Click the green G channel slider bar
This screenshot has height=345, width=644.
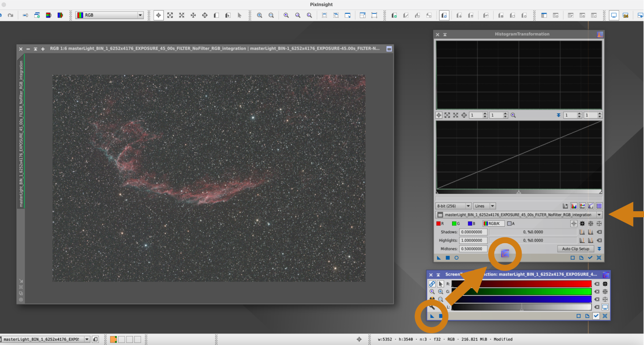pos(521,292)
